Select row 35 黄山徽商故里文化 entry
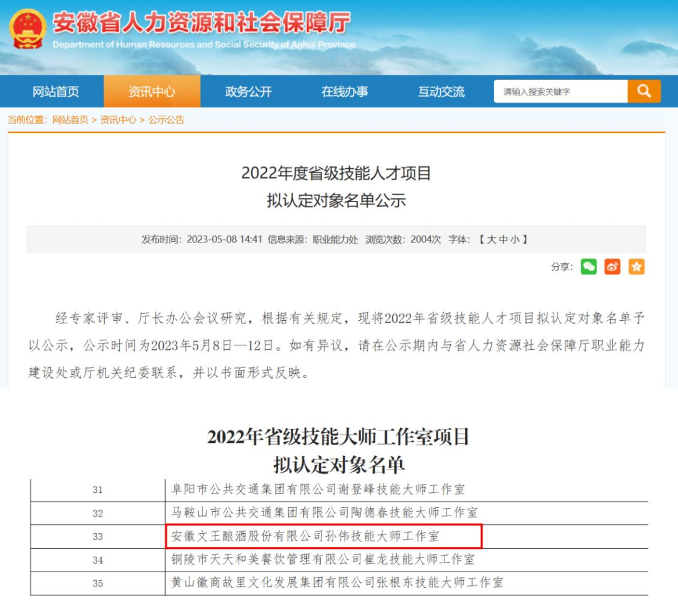 337,582
